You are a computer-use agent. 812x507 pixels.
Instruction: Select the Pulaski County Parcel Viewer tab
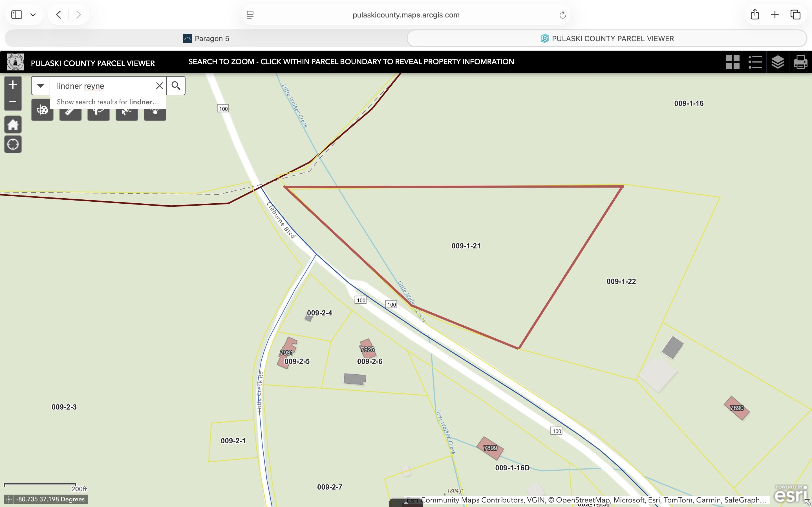607,39
